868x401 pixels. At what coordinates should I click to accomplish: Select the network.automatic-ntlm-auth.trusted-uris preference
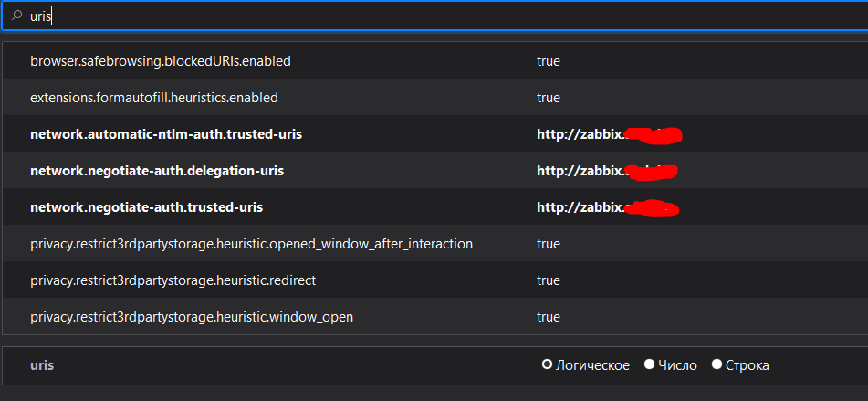point(166,134)
